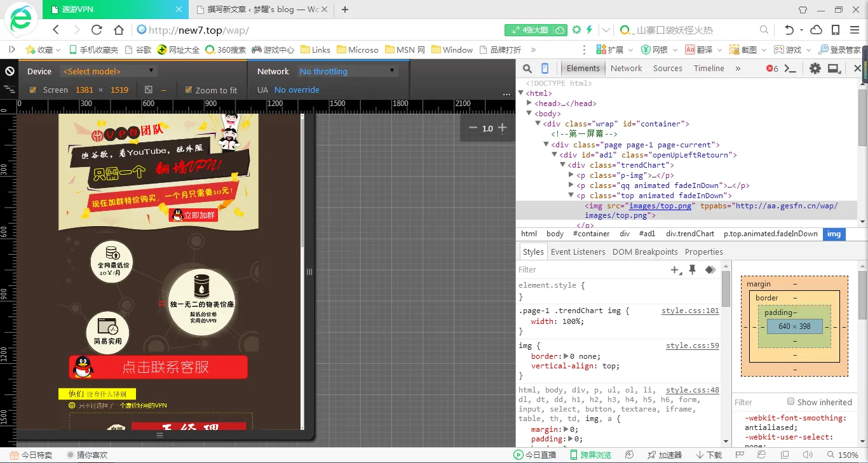
Task: Select #container in the breadcrumb
Action: click(591, 234)
